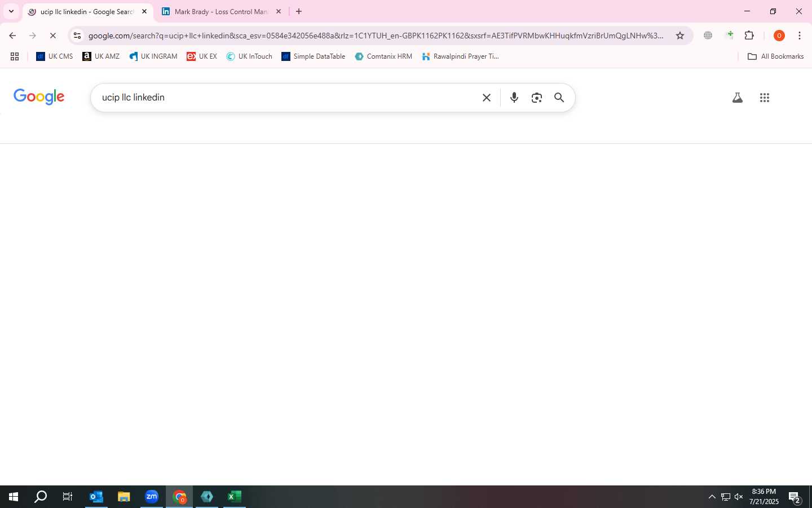Image resolution: width=812 pixels, height=508 pixels.
Task: Open the green plus extension icon
Action: coord(730,36)
